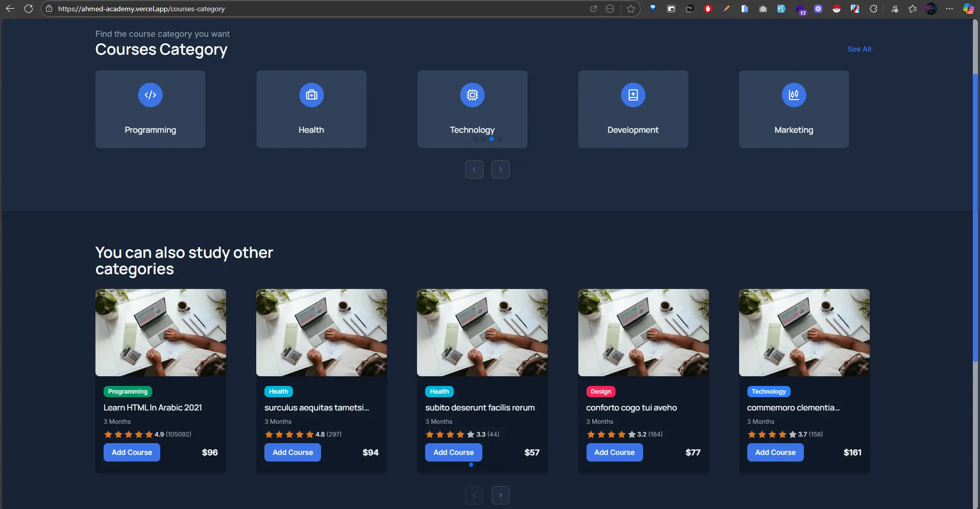Click the commemoro clementia course thumbnail
This screenshot has height=509, width=980.
click(x=804, y=333)
